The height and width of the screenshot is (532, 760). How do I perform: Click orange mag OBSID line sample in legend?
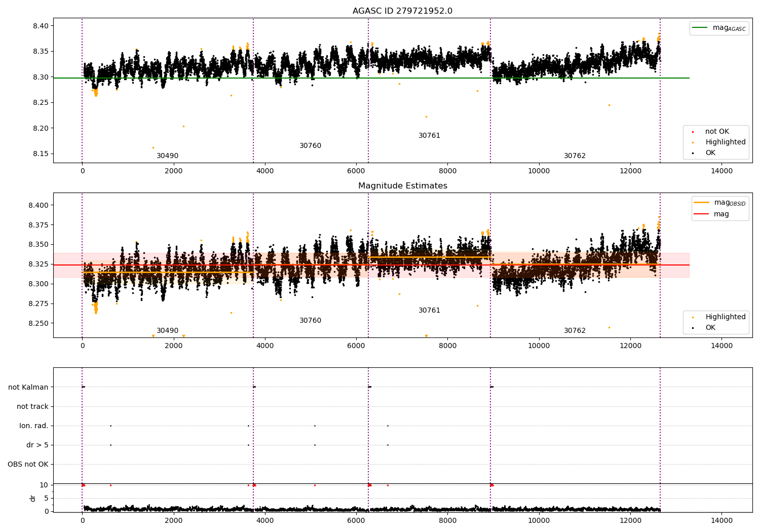pyautogui.click(x=702, y=203)
